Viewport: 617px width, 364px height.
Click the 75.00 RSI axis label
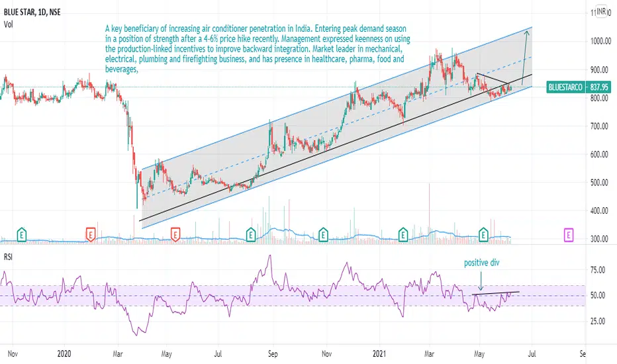coord(598,270)
